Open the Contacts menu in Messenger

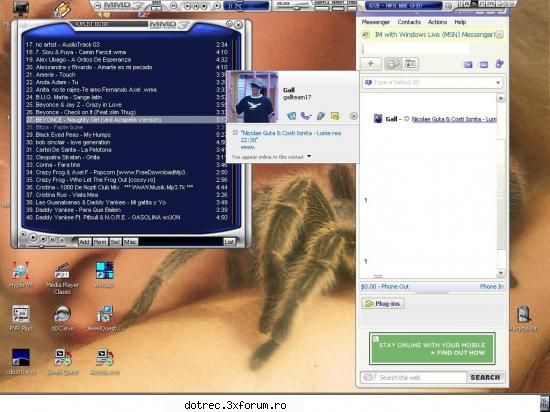click(409, 22)
